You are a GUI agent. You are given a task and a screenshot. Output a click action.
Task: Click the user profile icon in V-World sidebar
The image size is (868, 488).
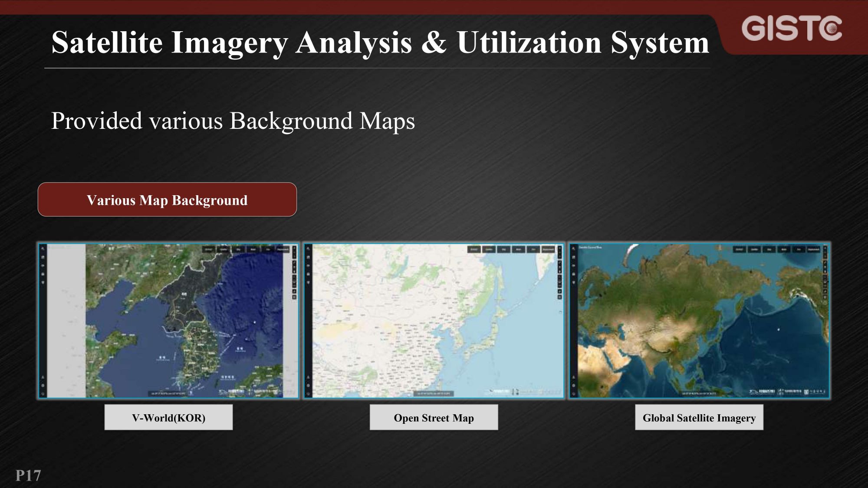43,377
